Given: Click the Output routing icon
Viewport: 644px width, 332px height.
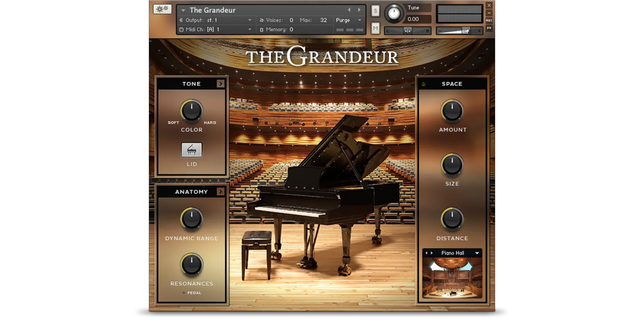Looking at the screenshot, I should [181, 20].
